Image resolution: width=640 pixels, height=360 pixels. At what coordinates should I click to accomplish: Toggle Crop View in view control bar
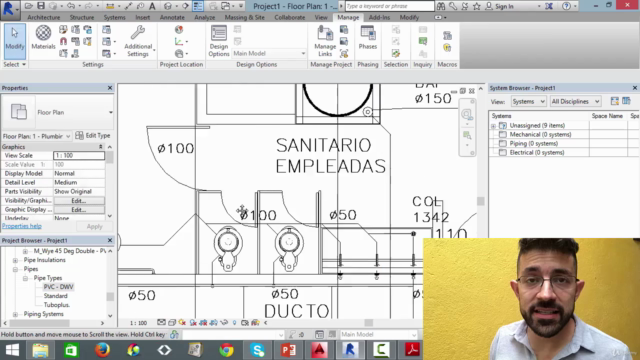coord(203,322)
